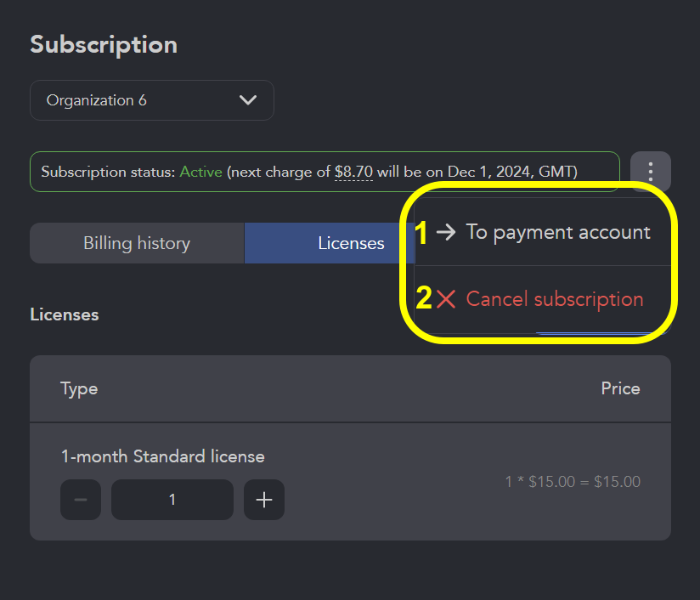Click the Active subscription status text

[x=201, y=171]
